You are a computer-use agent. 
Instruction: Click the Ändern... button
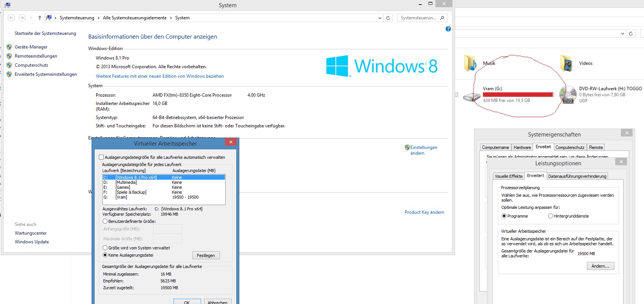click(600, 266)
